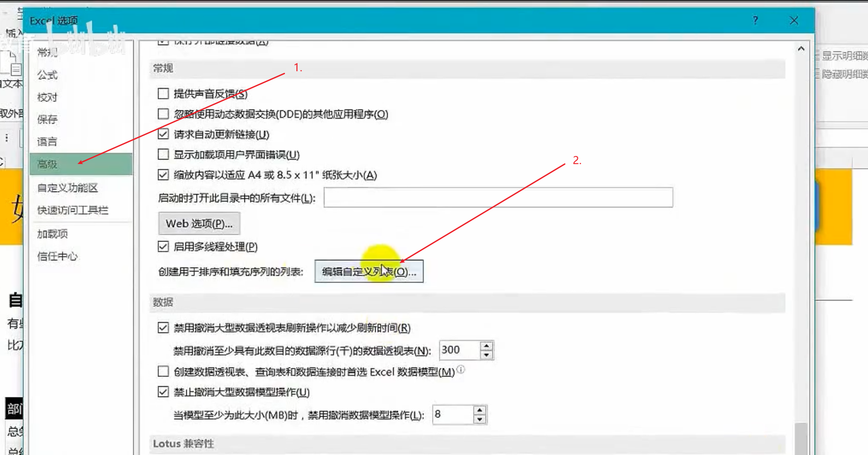Toggle 禁止撤消大型数据模型操作 checkbox
Image resolution: width=868 pixels, height=455 pixels.
click(x=163, y=392)
